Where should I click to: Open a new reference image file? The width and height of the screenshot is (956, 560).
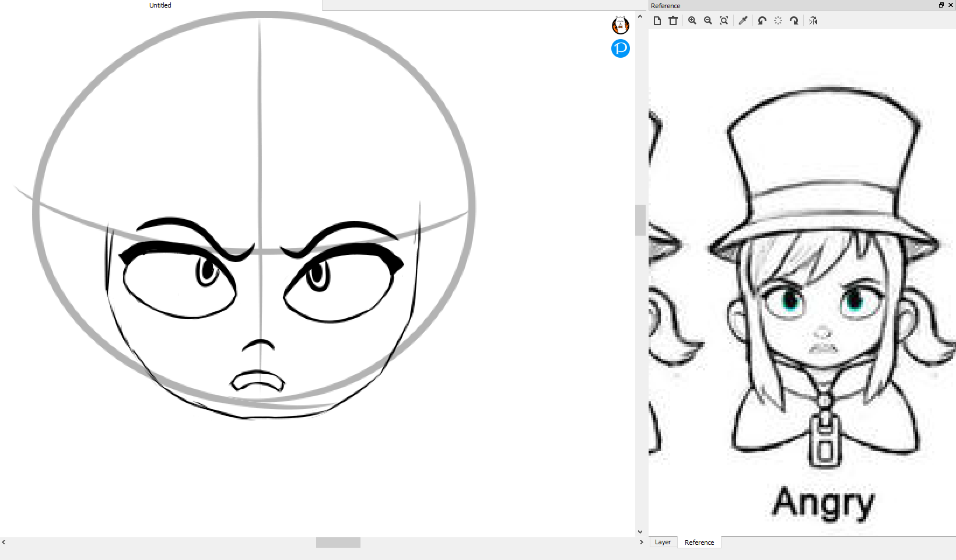[657, 20]
